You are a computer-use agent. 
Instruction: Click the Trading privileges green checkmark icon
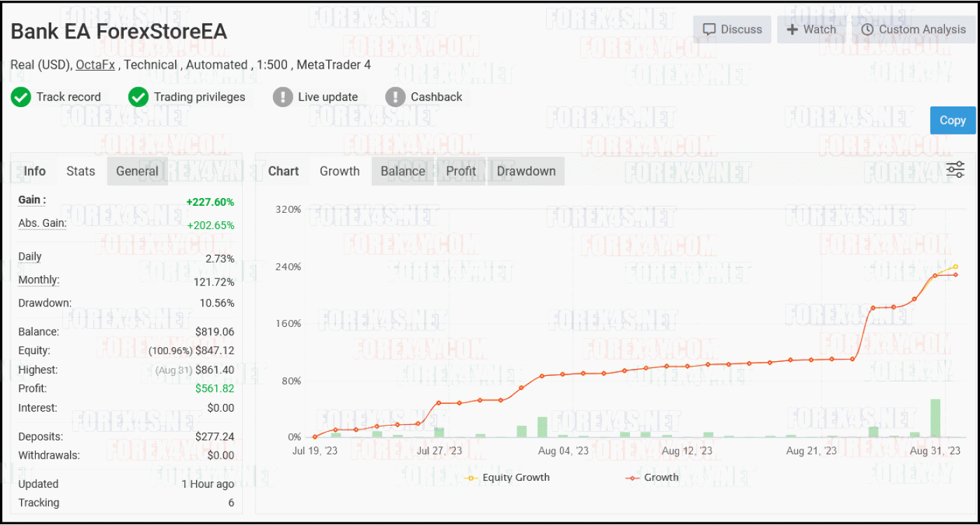[x=139, y=97]
